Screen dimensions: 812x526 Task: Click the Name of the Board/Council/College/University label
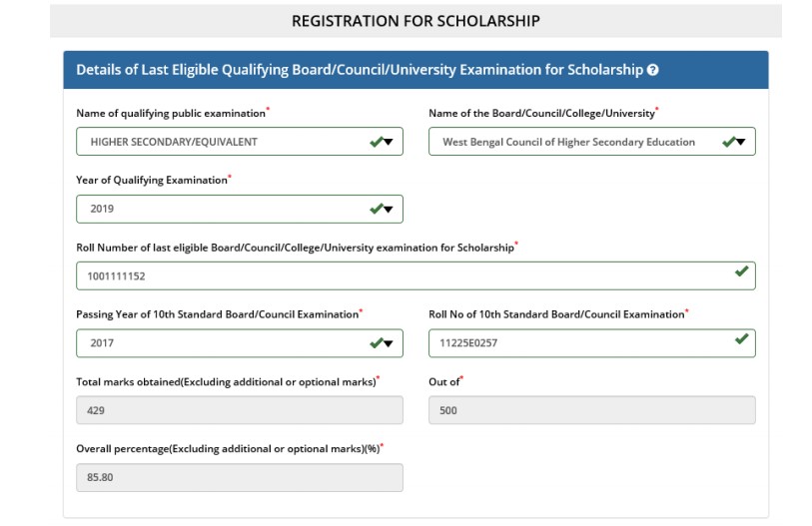pyautogui.click(x=541, y=113)
